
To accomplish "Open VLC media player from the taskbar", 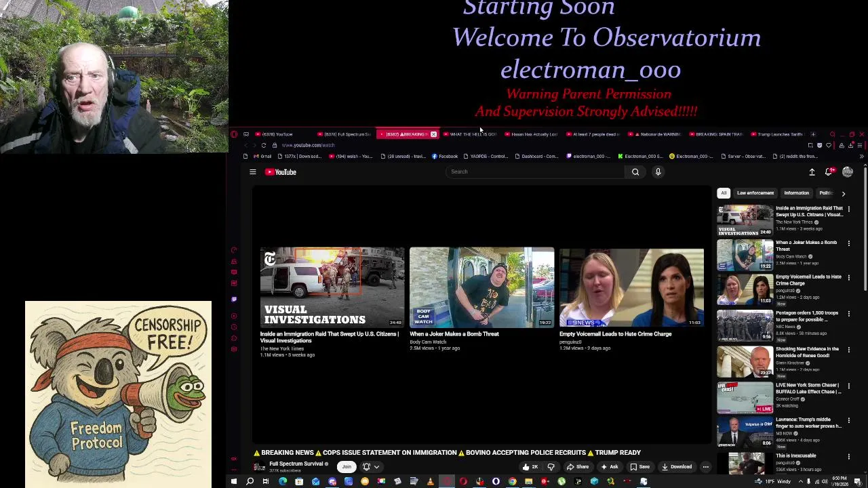I will [430, 482].
